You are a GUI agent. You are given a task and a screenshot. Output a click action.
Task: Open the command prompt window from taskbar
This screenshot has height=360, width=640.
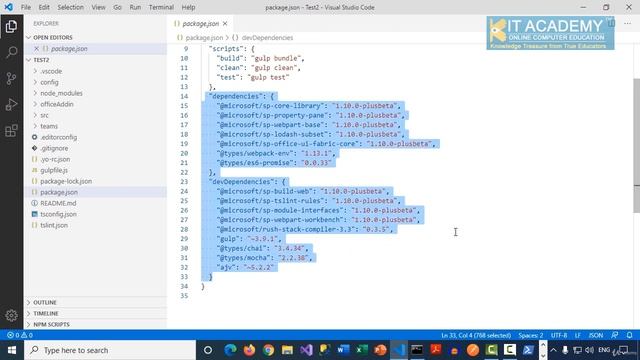point(417,350)
